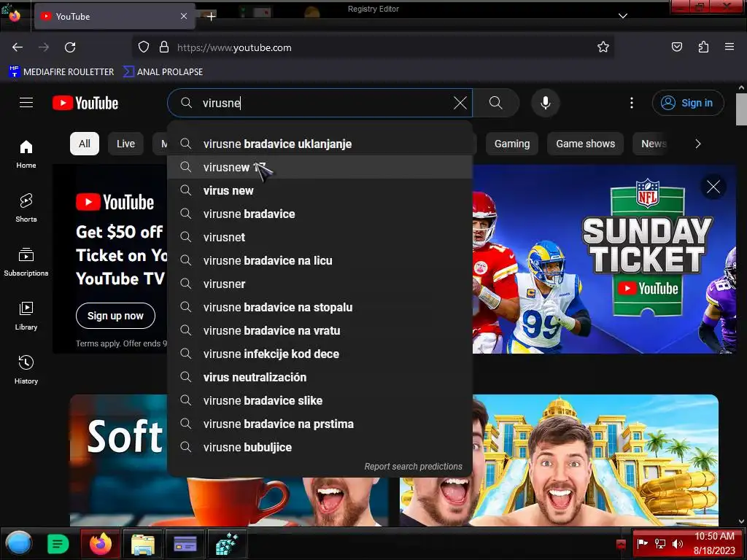This screenshot has width=747, height=560.
Task: Show more filter chips with right chevron
Action: click(x=697, y=144)
